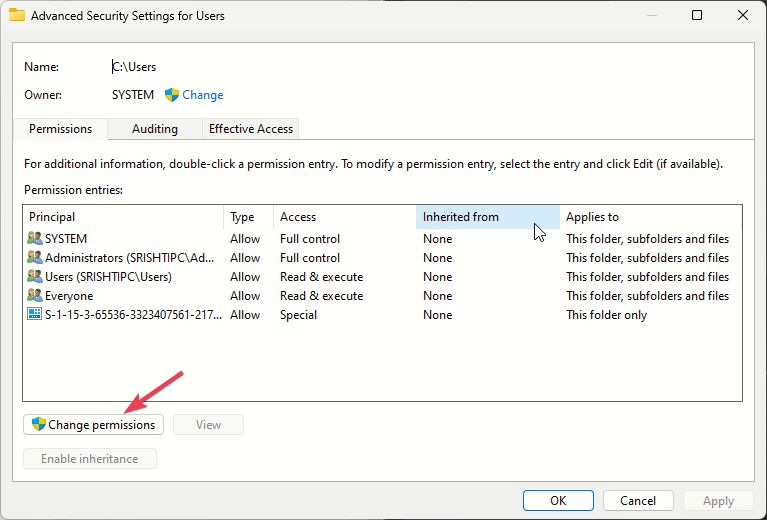Switch to the Auditing tab
Viewport: 767px width, 520px height.
[x=155, y=129]
